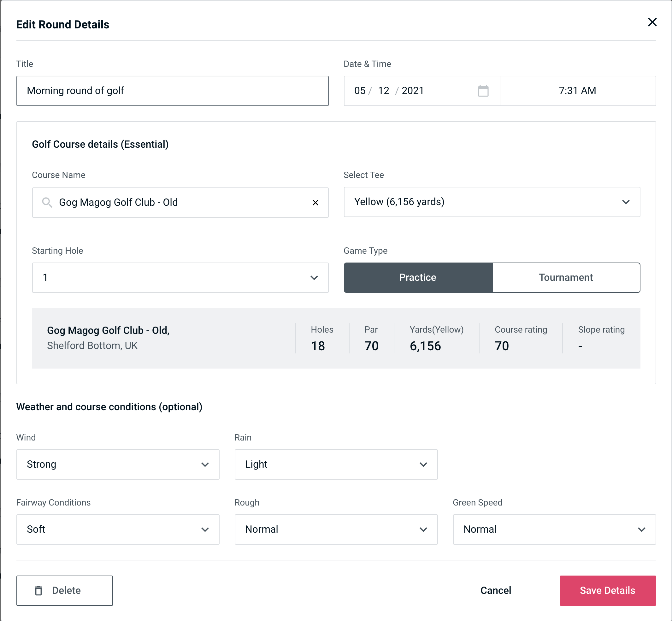672x621 pixels.
Task: Click Save Details button
Action: [607, 591]
